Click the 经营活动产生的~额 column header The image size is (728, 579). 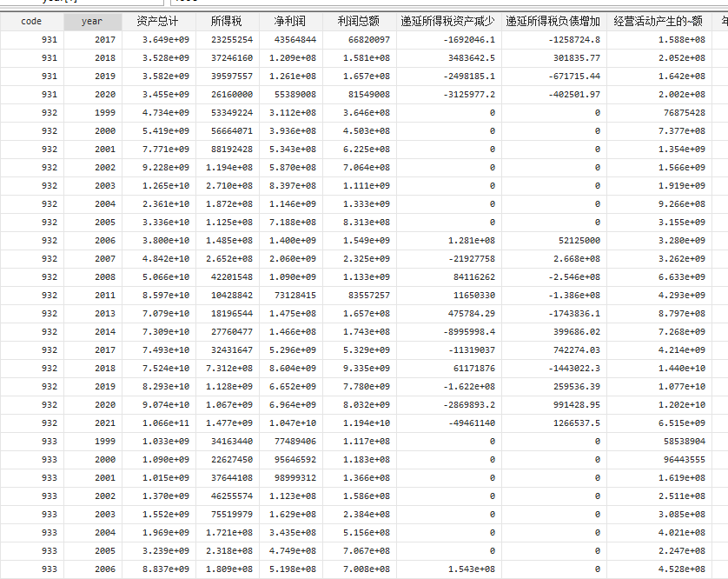point(658,21)
